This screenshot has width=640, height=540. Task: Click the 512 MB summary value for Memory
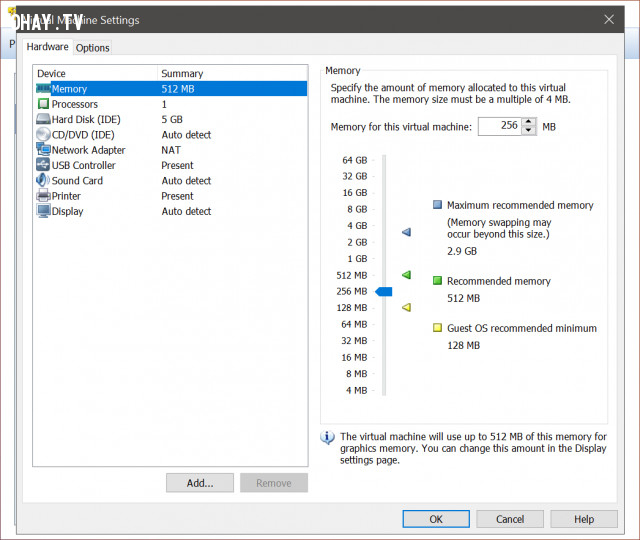tap(178, 89)
